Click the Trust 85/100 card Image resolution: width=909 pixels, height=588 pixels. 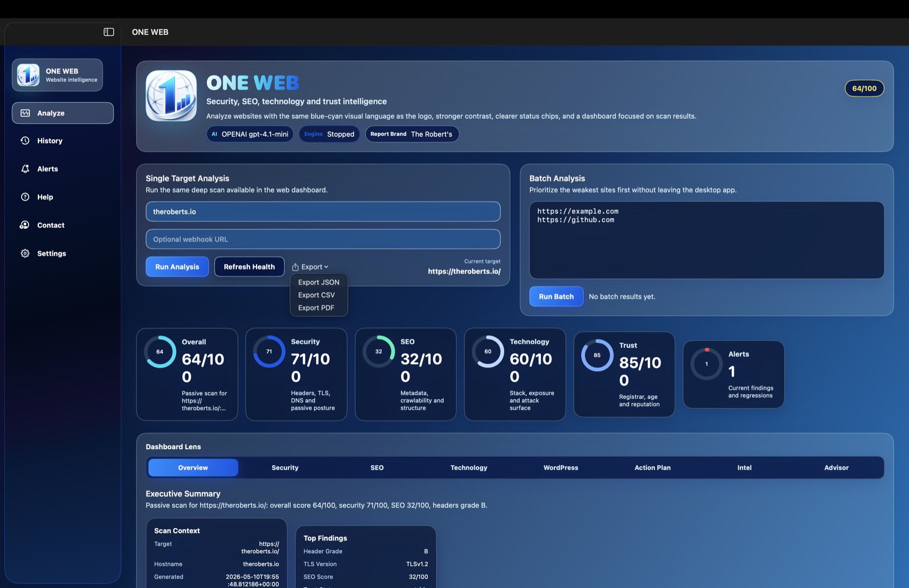point(624,375)
